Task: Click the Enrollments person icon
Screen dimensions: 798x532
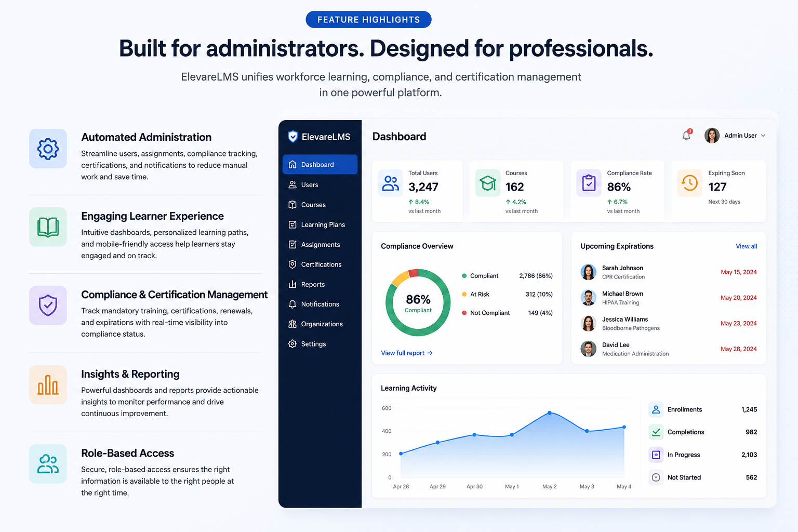Action: pyautogui.click(x=656, y=409)
